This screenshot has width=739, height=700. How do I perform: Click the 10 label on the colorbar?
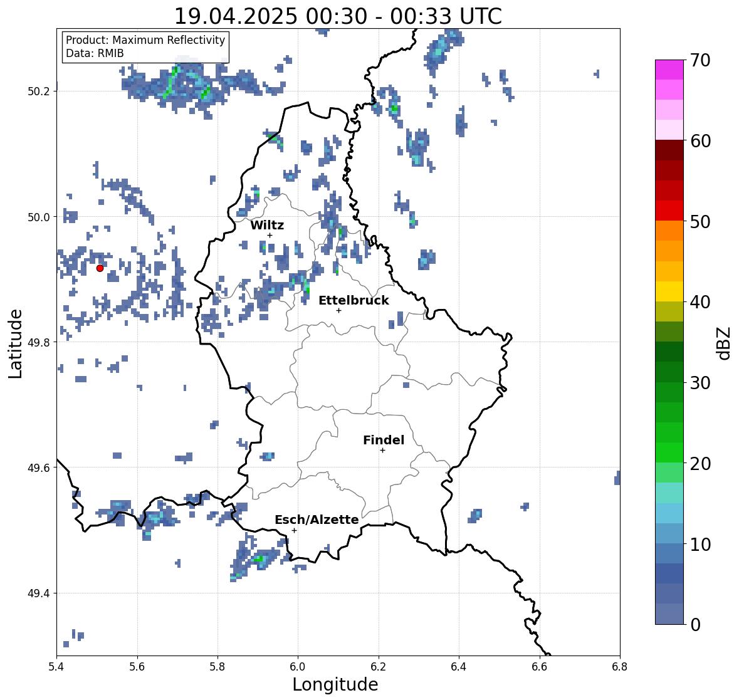[700, 544]
